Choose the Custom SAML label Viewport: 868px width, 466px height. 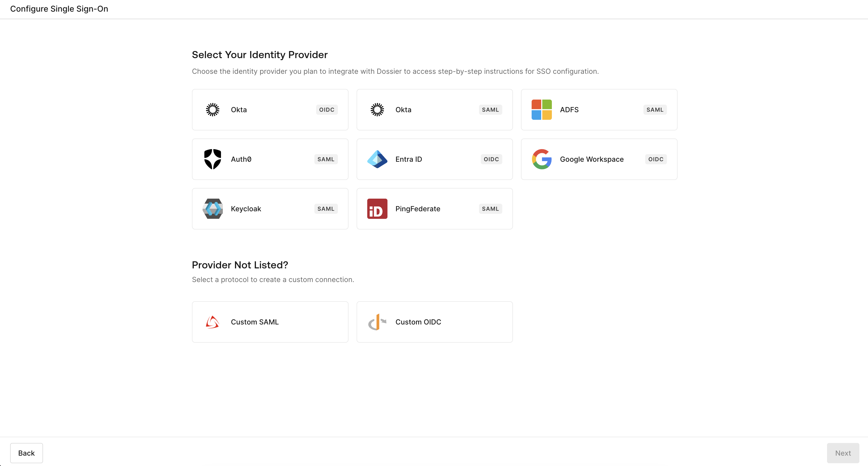point(254,322)
